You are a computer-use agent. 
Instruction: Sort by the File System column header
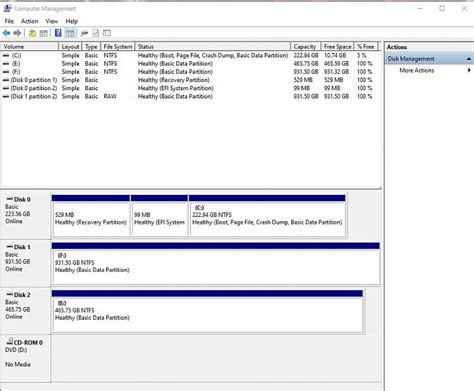pos(118,46)
